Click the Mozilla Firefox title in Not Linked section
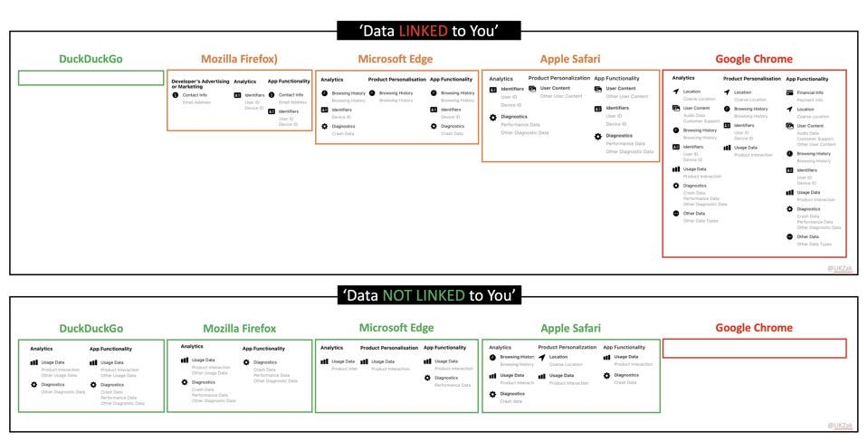The width and height of the screenshot is (868, 442). pos(240,329)
